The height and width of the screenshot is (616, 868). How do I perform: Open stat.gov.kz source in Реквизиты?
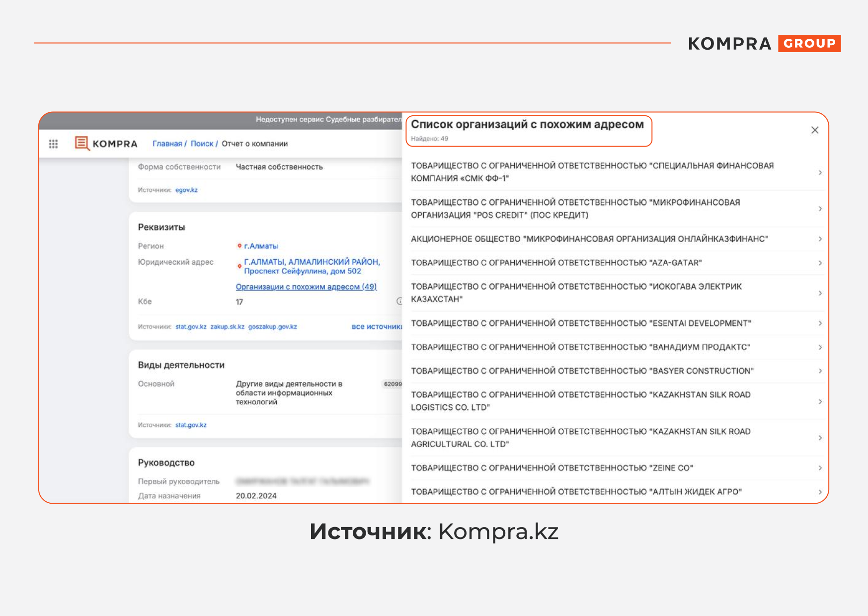[191, 326]
